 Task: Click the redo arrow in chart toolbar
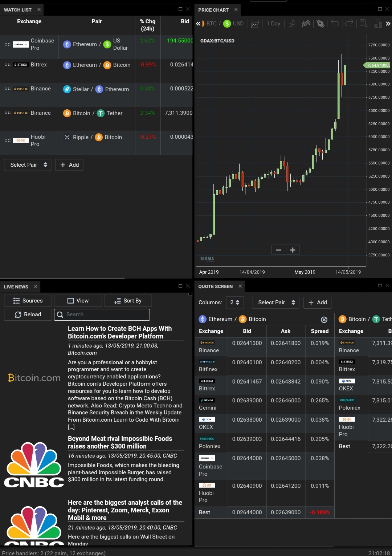pyautogui.click(x=349, y=24)
